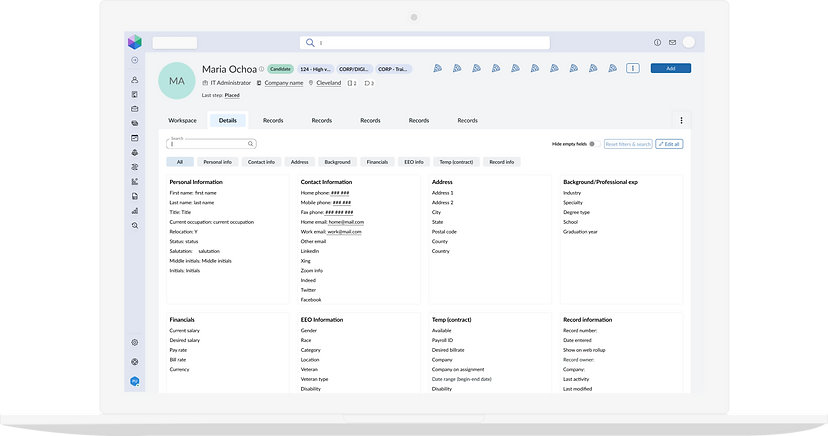Click the CORP - Trai... tag

coord(393,69)
